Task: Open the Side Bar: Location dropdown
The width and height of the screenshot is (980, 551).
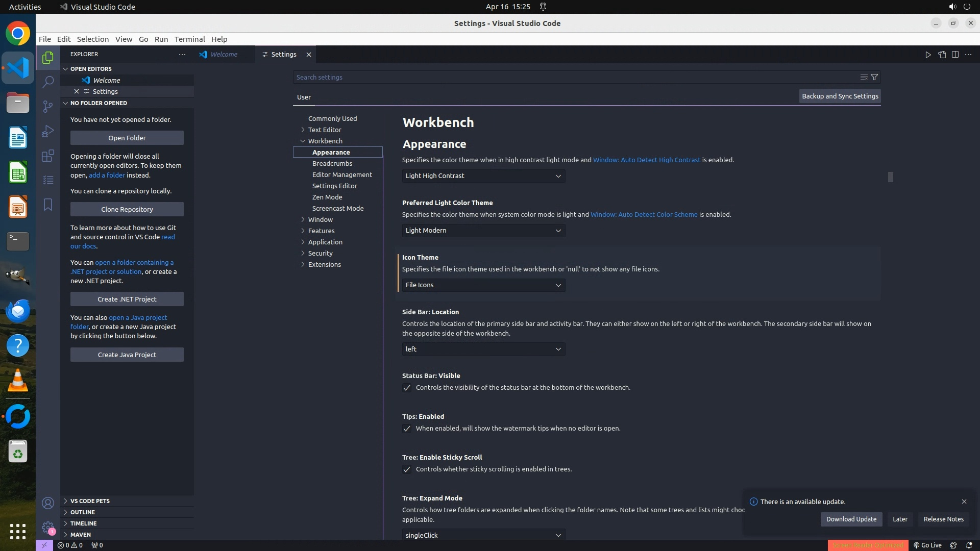Action: [483, 349]
